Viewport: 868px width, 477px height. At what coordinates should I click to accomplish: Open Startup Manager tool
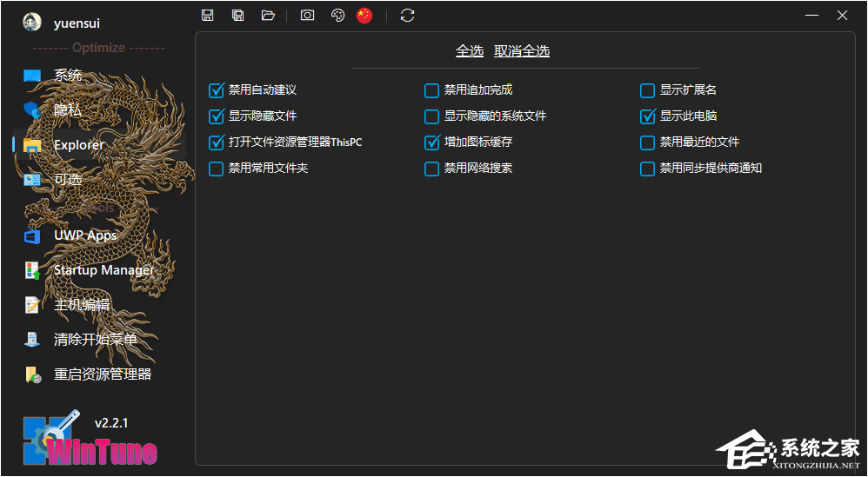(x=104, y=270)
